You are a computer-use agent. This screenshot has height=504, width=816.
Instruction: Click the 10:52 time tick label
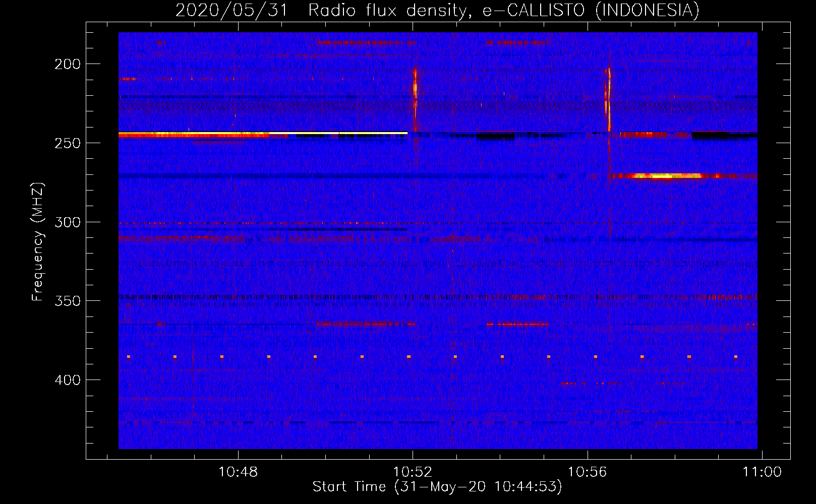413,472
